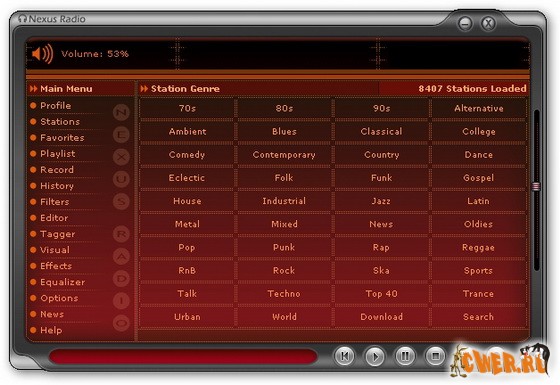Screen dimensions: 560x385
Task: Click the speaker volume icon
Action: pyautogui.click(x=42, y=54)
